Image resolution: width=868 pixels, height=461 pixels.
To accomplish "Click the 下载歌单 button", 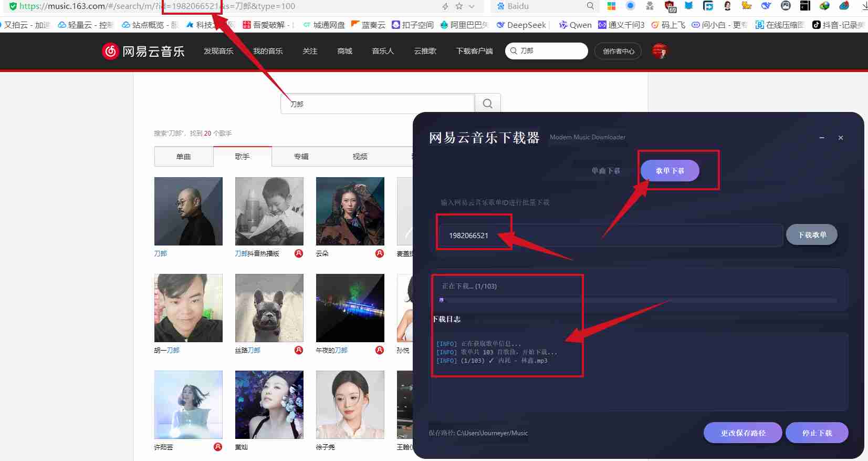I will pyautogui.click(x=812, y=235).
